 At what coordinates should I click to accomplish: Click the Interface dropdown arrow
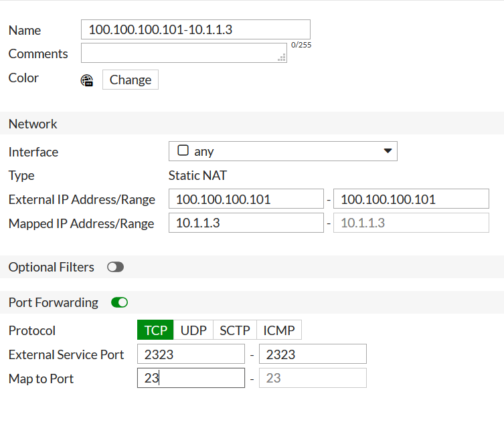388,150
